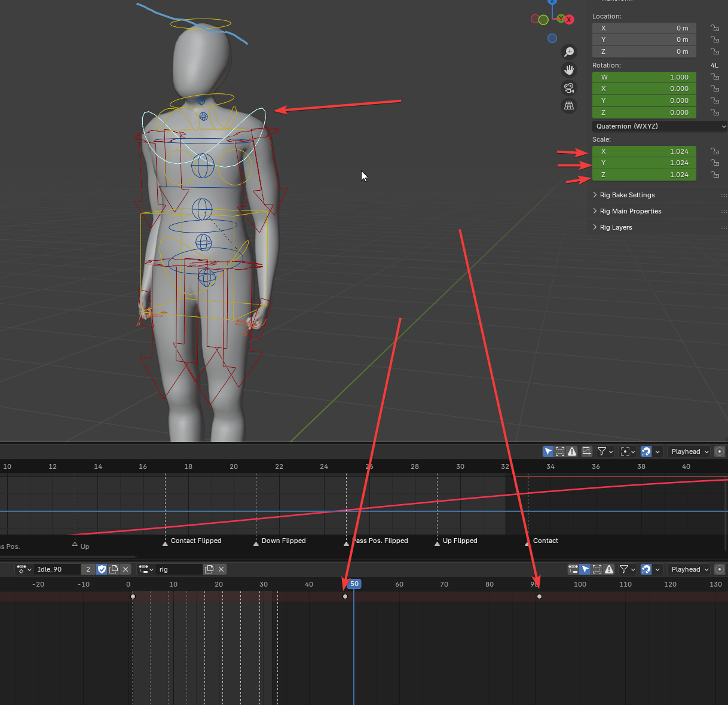Toggle the lock beside Scale Z
Screen dimensions: 728x705
[714, 175]
